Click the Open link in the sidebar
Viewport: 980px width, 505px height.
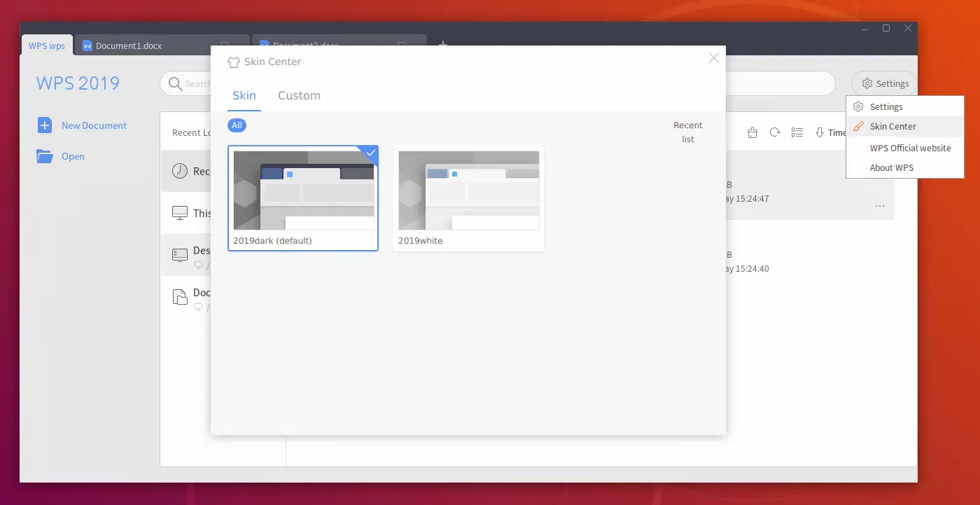[x=73, y=157]
